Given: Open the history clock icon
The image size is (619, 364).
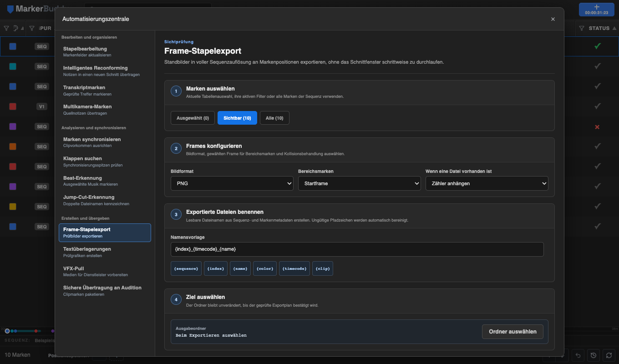Looking at the screenshot, I should (x=594, y=355).
